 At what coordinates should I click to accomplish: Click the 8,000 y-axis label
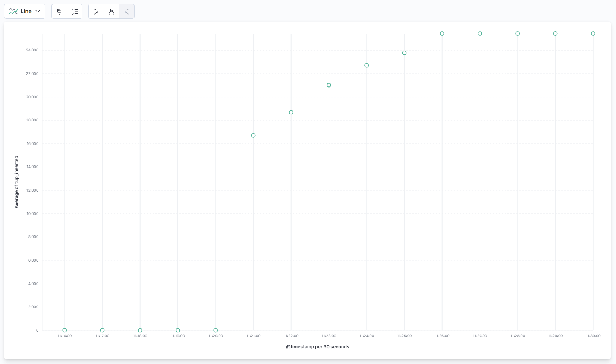33,237
